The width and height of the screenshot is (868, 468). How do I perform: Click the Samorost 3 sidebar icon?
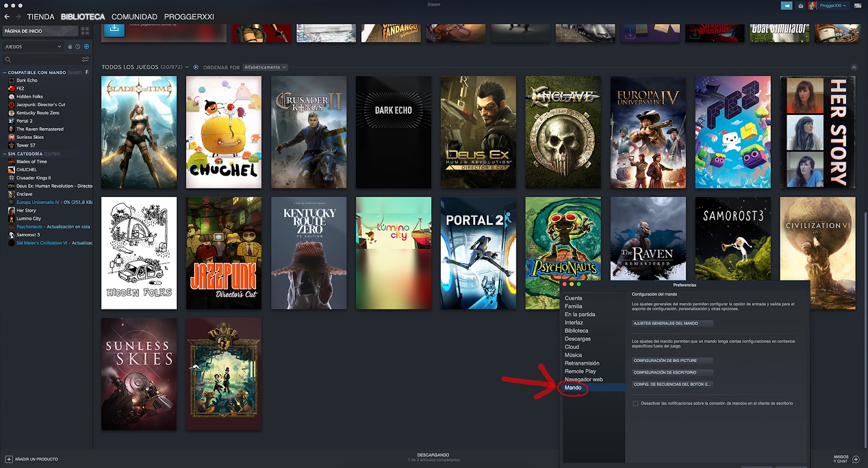[x=11, y=235]
